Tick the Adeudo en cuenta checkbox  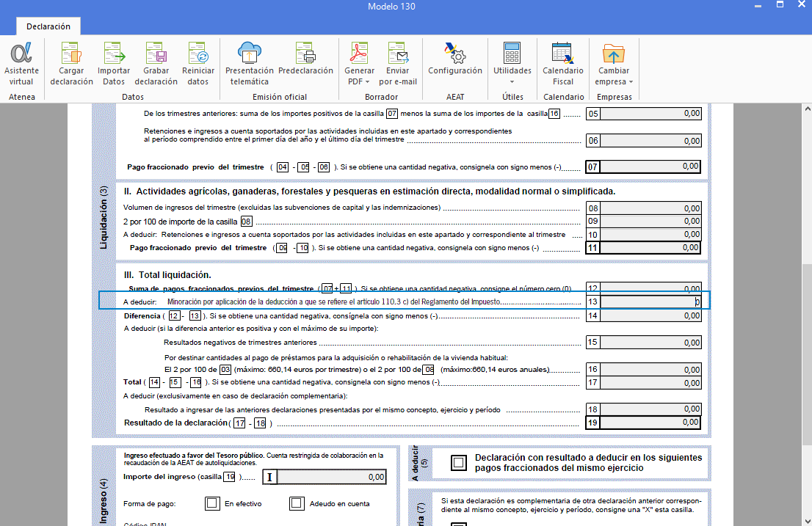tap(297, 503)
